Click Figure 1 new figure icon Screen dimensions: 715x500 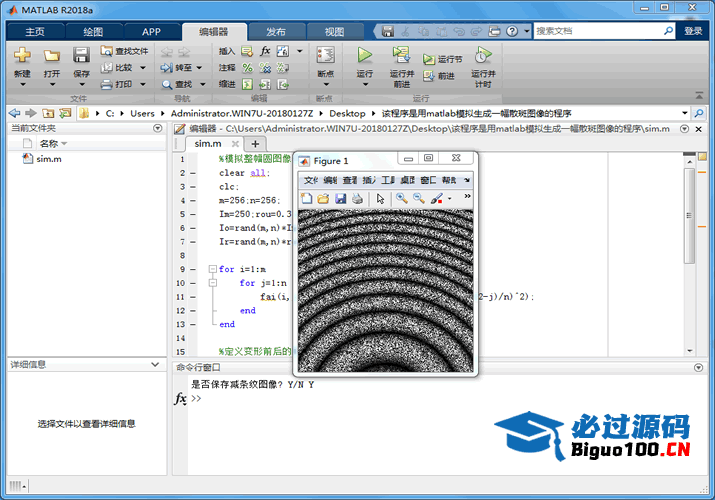[x=306, y=198]
